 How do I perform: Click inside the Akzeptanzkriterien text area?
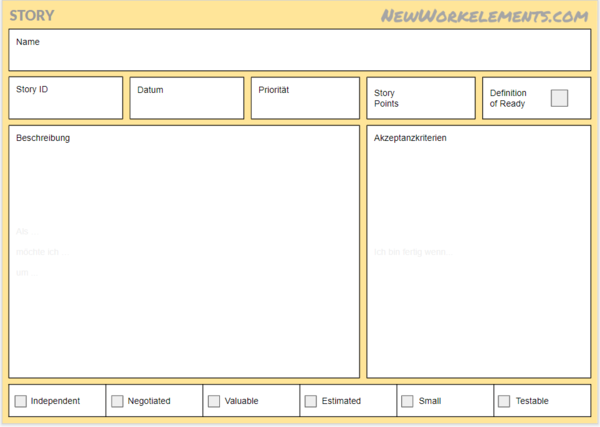point(479,251)
